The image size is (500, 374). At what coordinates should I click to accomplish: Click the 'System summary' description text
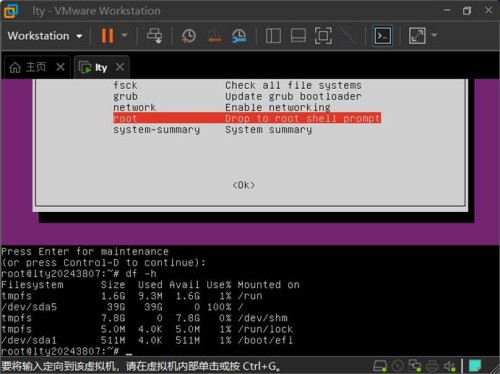click(x=268, y=129)
